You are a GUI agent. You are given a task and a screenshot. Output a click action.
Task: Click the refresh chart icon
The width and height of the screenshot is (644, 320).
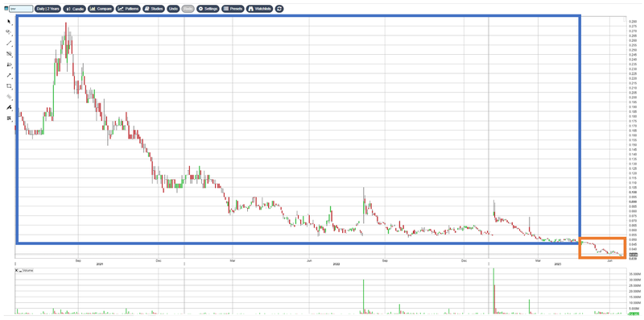point(279,8)
